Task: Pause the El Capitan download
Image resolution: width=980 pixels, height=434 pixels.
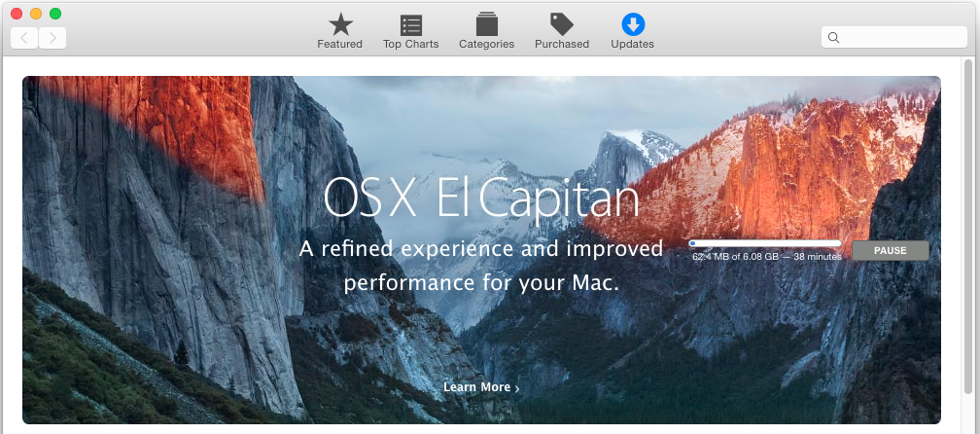Action: [x=890, y=251]
